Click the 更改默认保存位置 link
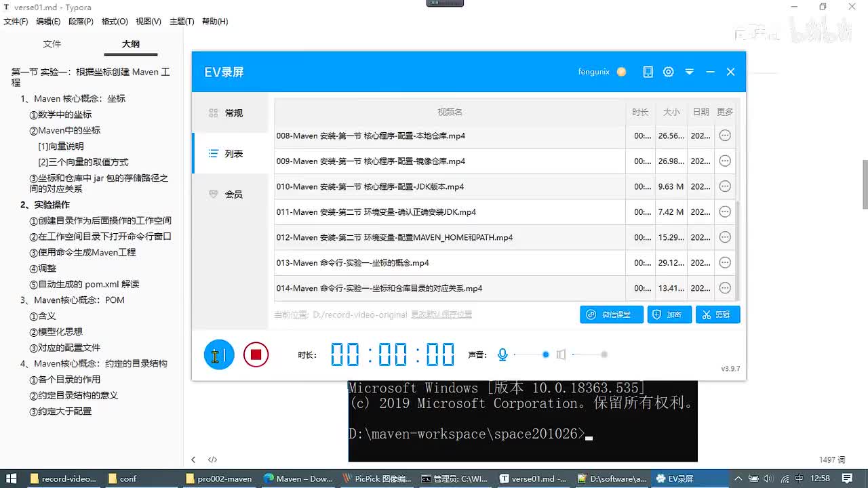Image resolution: width=868 pixels, height=488 pixels. click(441, 314)
